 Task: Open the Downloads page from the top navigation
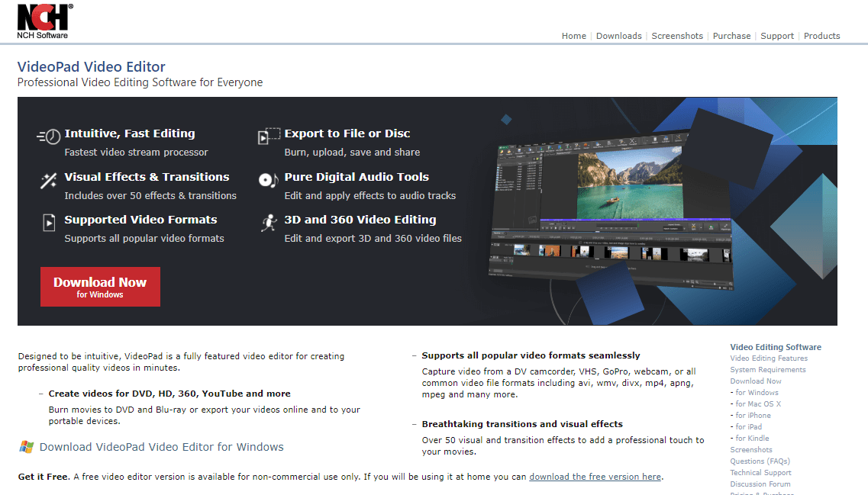[x=618, y=35]
